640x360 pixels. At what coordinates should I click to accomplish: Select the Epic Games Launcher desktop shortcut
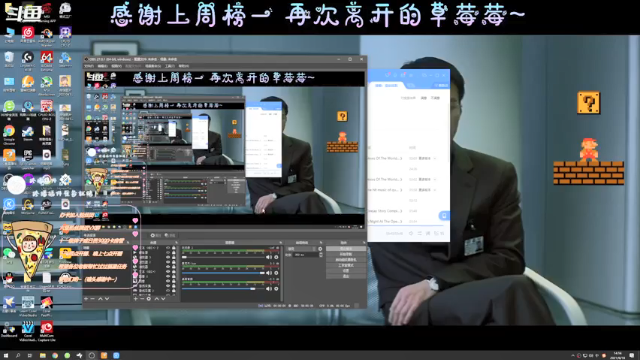coord(28,159)
